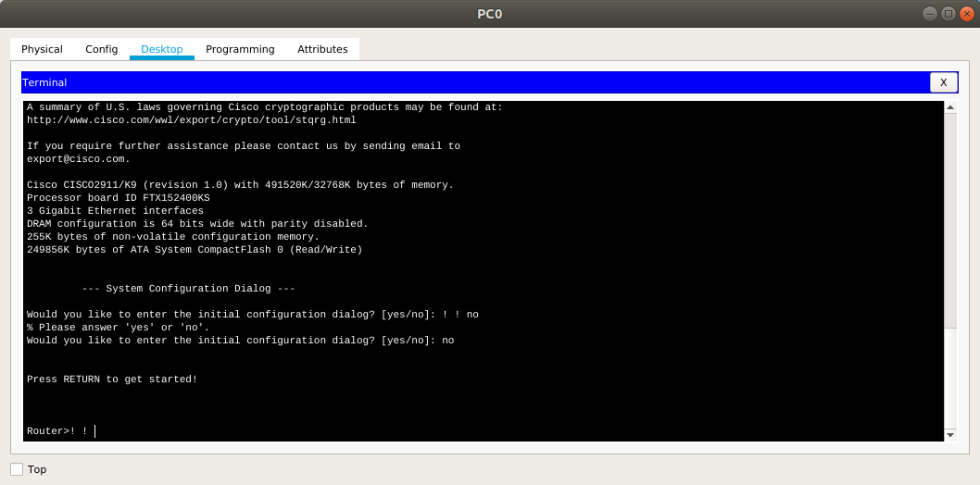Screen dimensions: 980x485
Task: Switch to the Config tab
Action: (101, 49)
